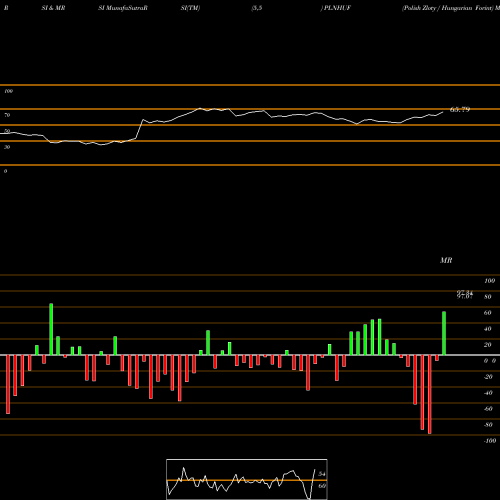Click the MR axis label -40
The width and height of the screenshot is (500, 500).
point(488,393)
